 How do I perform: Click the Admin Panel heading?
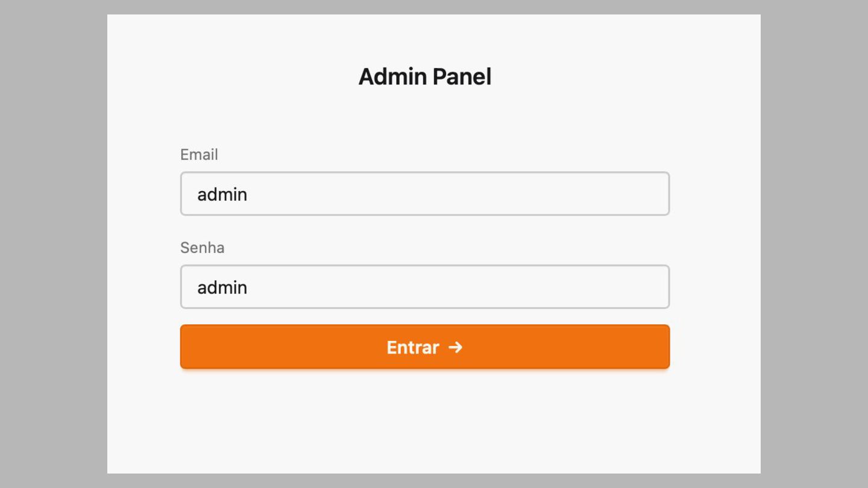coord(425,77)
